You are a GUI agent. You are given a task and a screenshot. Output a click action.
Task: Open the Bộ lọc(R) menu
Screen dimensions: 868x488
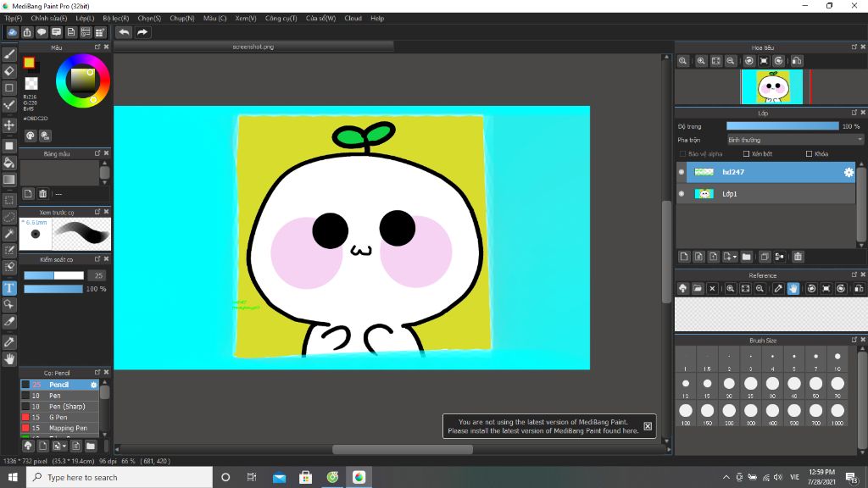tap(116, 18)
